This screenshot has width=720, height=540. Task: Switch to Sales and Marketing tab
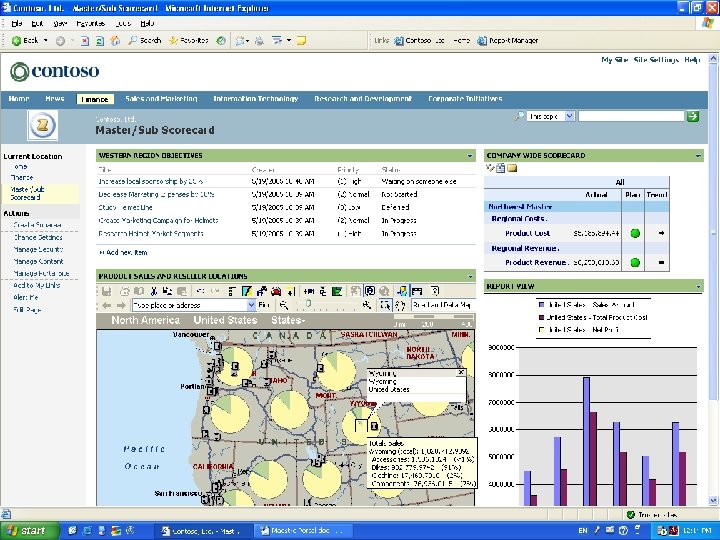(163, 99)
